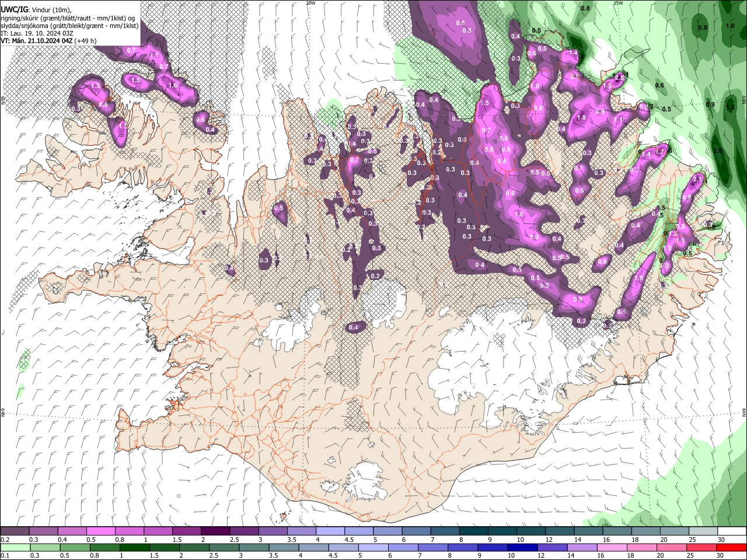Click the "1.3" snowfall value on the map

point(96,86)
